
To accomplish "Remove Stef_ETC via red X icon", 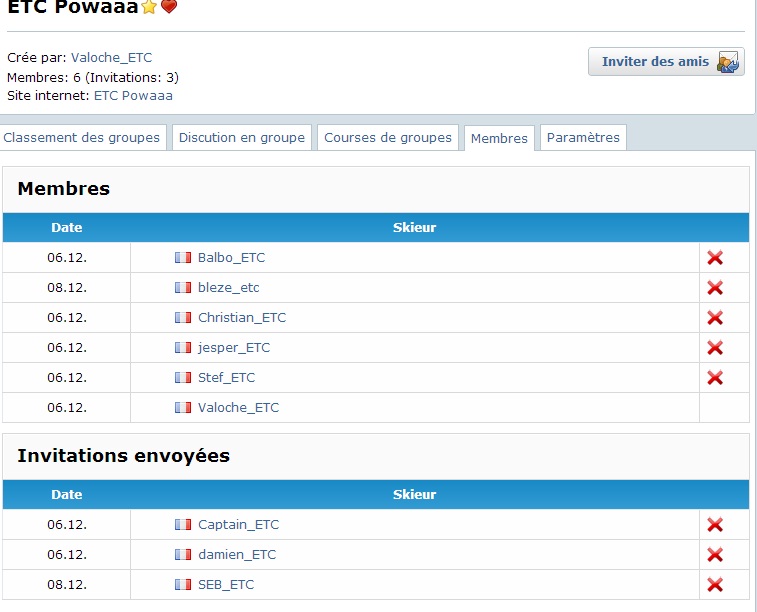I will coord(715,378).
